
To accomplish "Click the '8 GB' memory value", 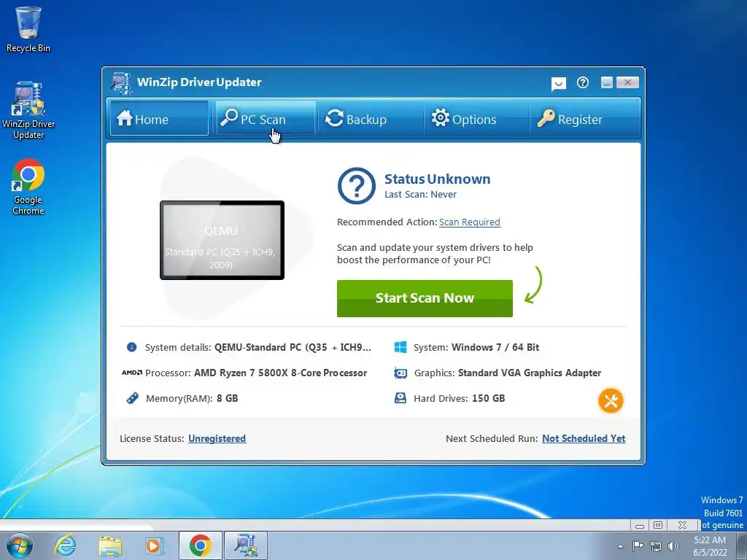I will pos(228,398).
